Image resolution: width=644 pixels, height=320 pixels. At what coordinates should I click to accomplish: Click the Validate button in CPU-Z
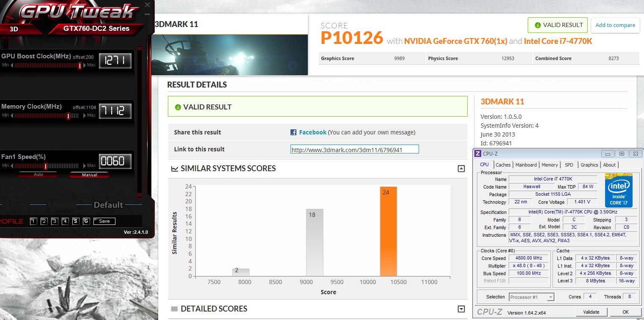point(591,312)
